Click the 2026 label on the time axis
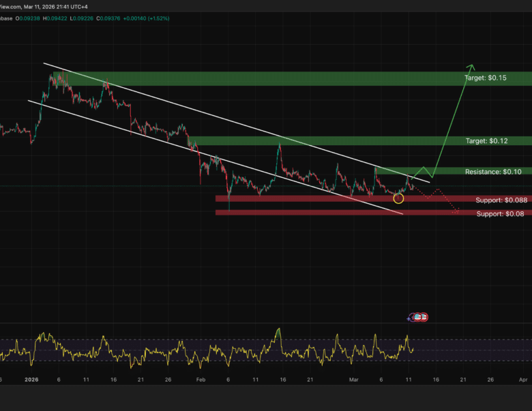The width and height of the screenshot is (532, 411). pyautogui.click(x=31, y=378)
